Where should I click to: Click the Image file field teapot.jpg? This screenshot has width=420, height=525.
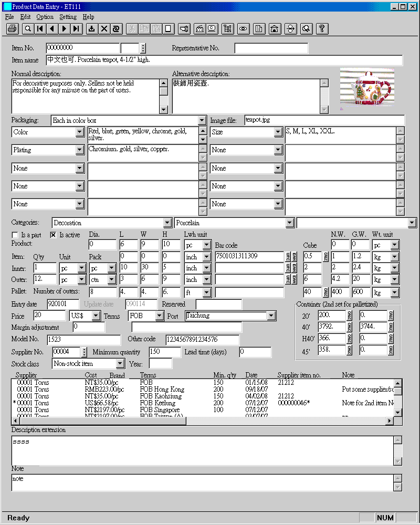(x=324, y=120)
